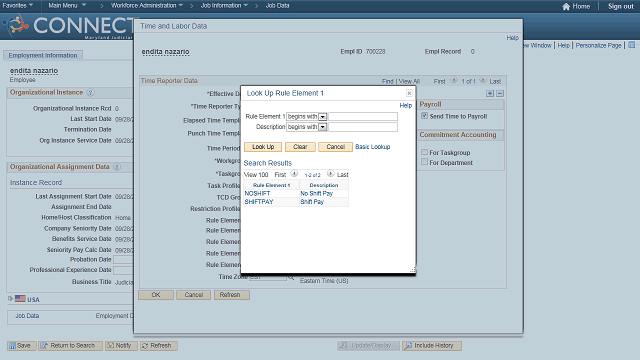
Task: Toggle For Taskgroup checkbox
Action: [x=424, y=152]
